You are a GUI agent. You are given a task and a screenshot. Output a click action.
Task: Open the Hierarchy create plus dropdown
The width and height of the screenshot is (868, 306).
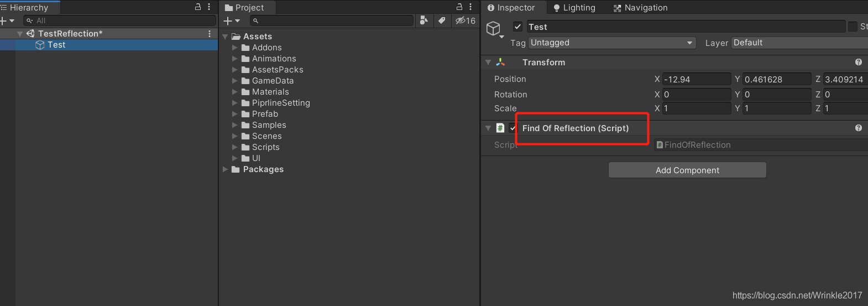8,20
